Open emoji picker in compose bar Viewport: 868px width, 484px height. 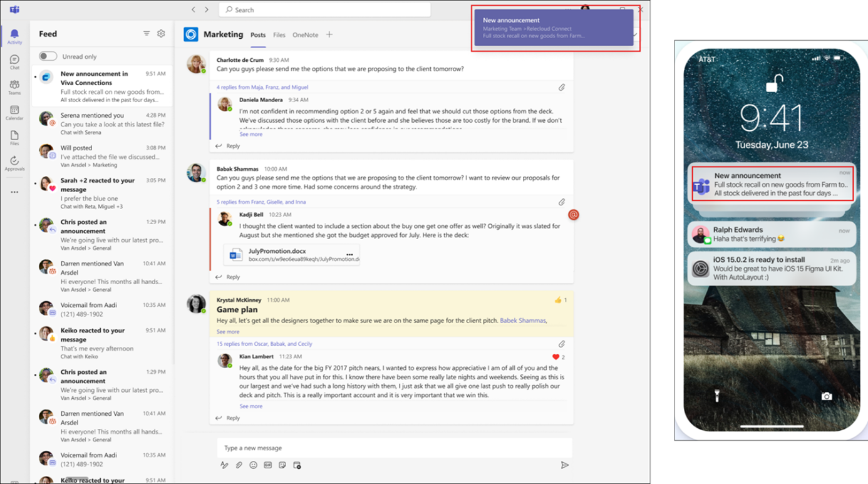click(x=253, y=465)
